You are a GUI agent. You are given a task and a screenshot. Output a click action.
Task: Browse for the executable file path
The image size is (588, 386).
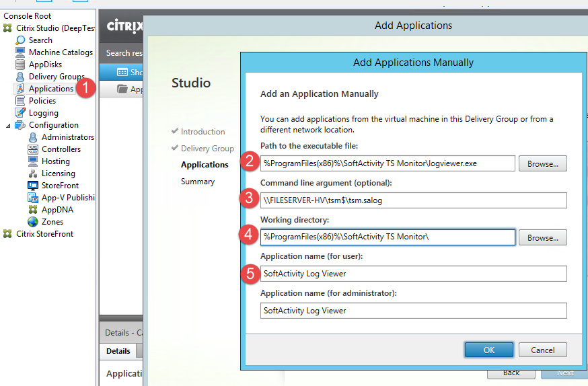coord(542,163)
